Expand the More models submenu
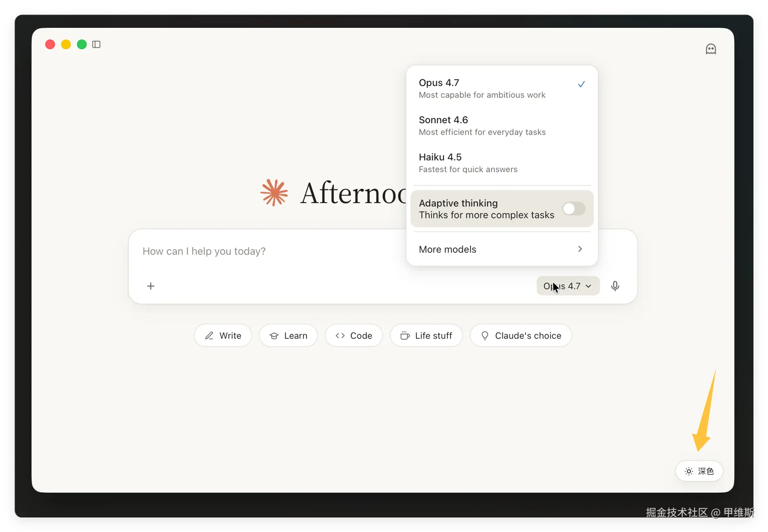The width and height of the screenshot is (768, 532). (502, 249)
